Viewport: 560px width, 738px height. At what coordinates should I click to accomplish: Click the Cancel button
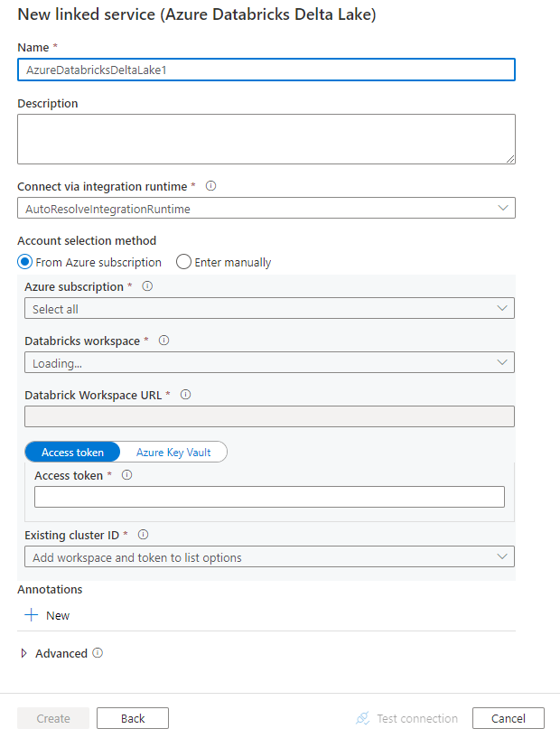click(x=508, y=718)
